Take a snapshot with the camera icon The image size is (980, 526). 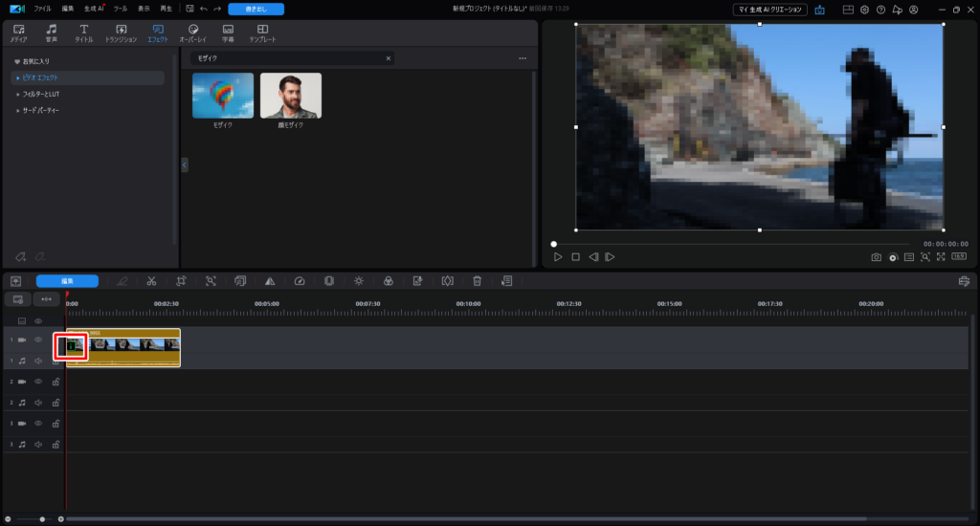tap(876, 257)
